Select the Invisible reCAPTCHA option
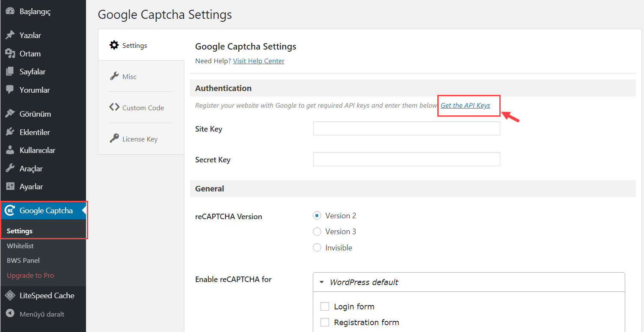Screen dimensions: 644x332 317,248
